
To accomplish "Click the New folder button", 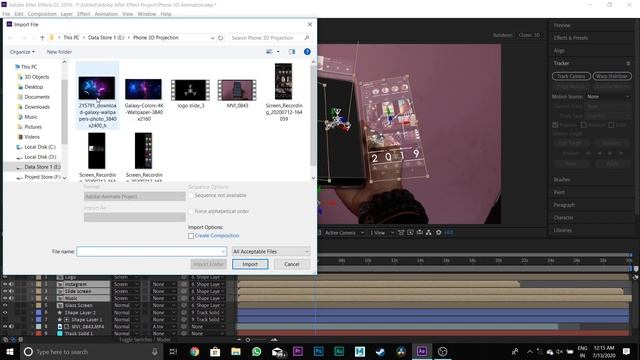I will (59, 52).
